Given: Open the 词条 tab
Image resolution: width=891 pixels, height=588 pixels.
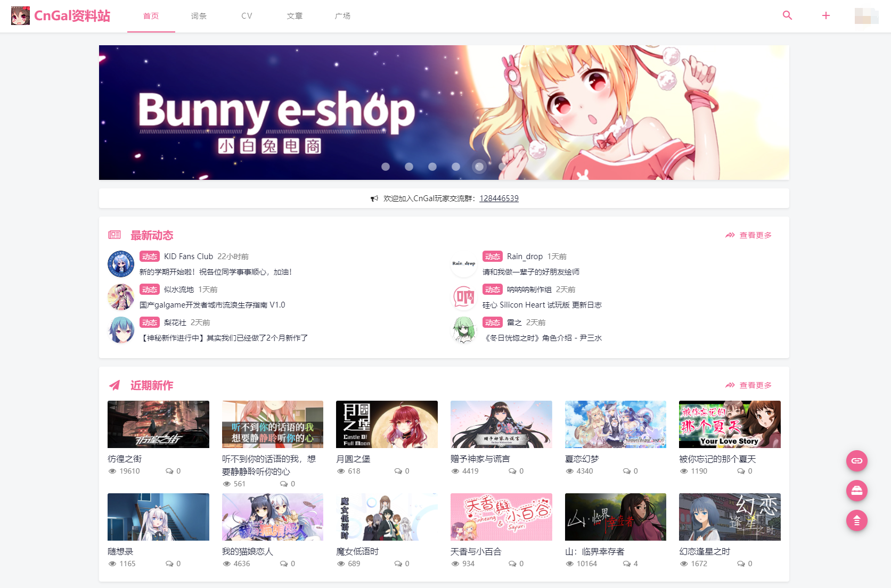Looking at the screenshot, I should [x=199, y=16].
